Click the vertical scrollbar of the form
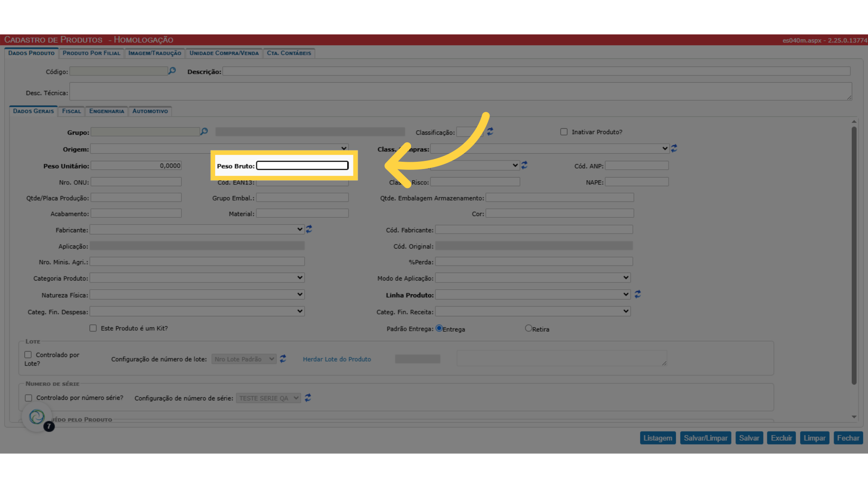 (854, 255)
